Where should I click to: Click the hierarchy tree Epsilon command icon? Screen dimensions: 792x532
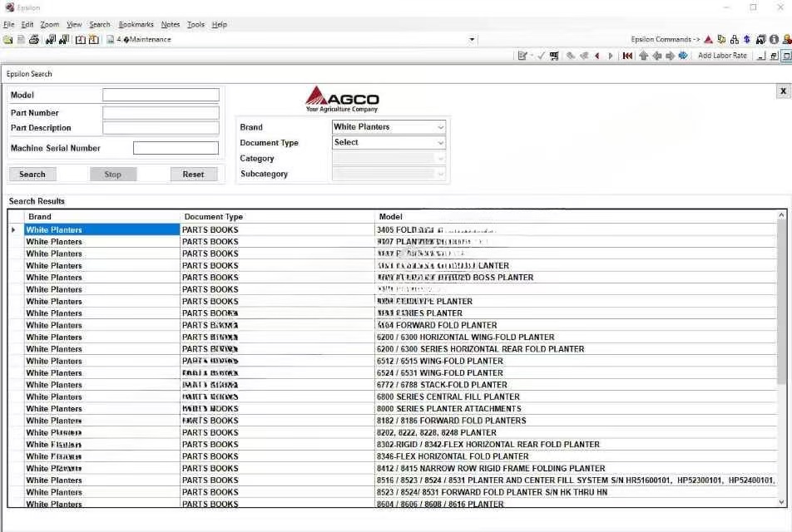735,39
